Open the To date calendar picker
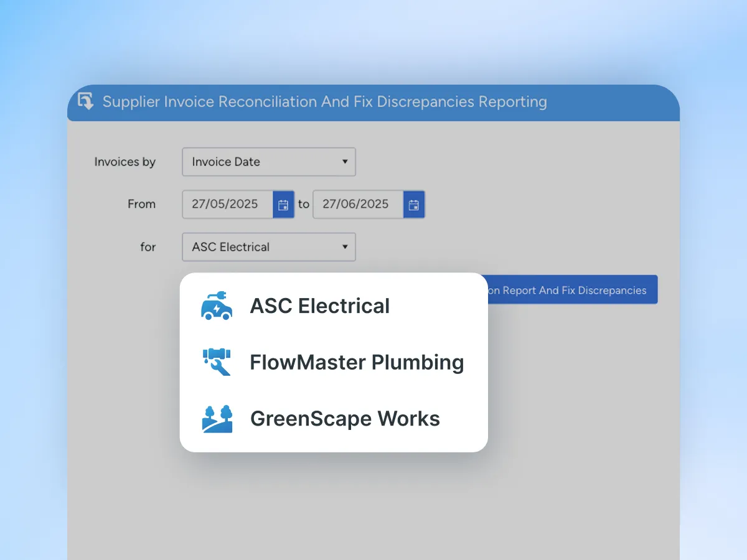 tap(414, 205)
